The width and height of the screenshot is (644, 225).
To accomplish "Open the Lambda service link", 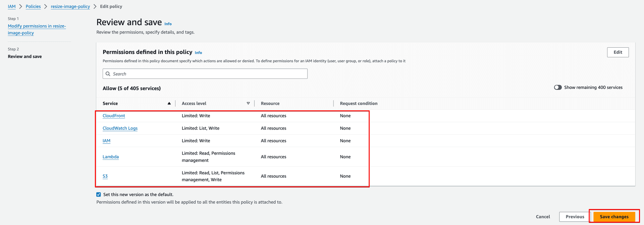I will point(111,157).
